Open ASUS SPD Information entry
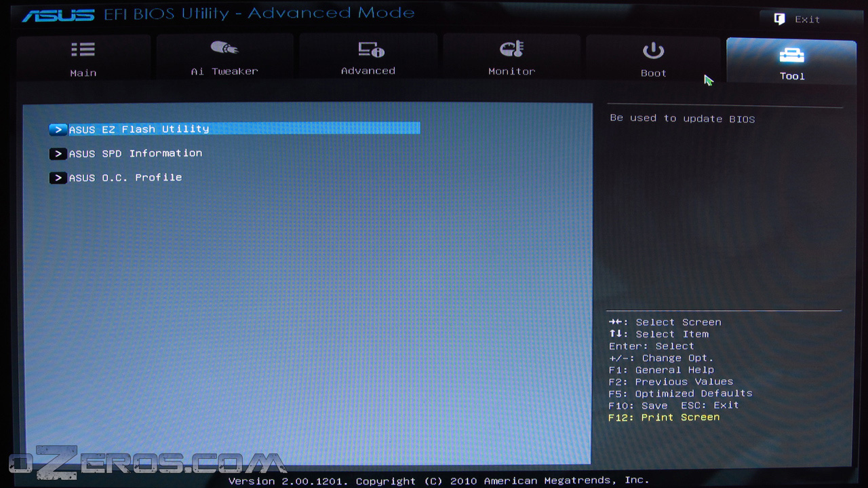868x488 pixels. coord(136,153)
